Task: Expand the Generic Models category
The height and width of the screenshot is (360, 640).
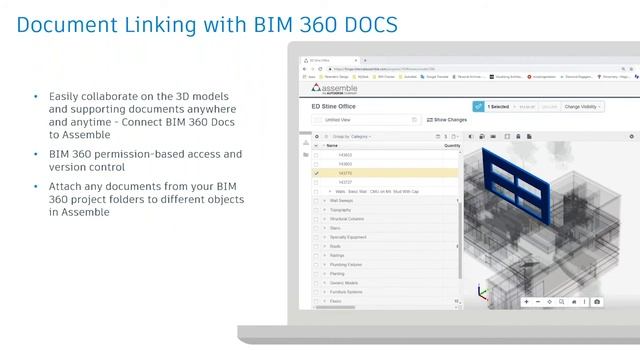Action: click(x=325, y=283)
